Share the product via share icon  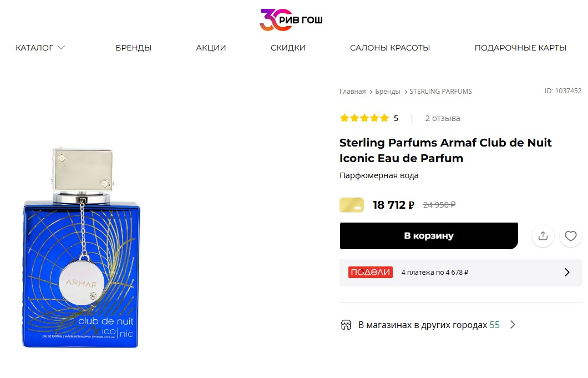click(x=543, y=236)
